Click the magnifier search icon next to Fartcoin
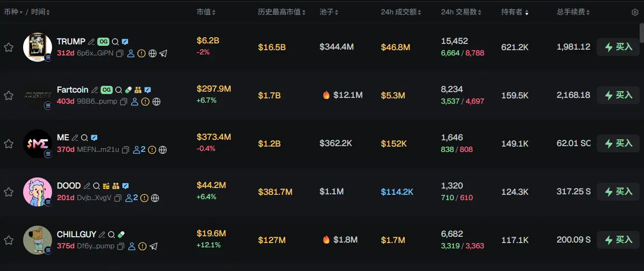 point(118,90)
